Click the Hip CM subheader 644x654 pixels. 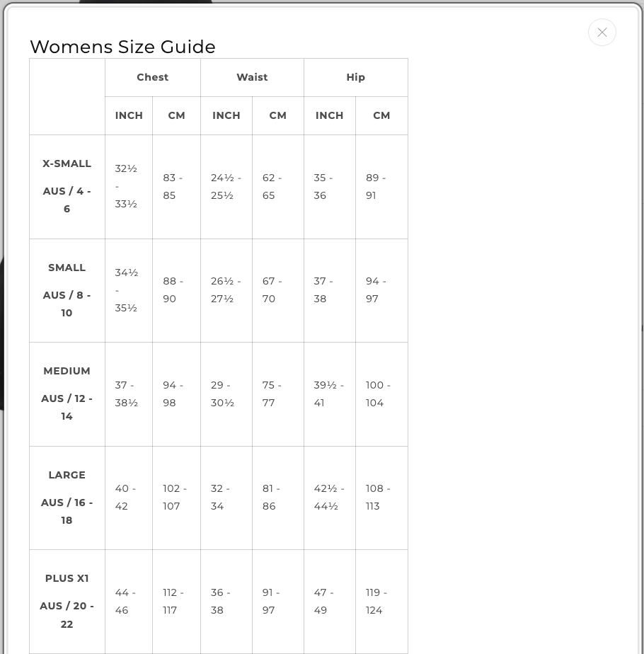point(381,115)
